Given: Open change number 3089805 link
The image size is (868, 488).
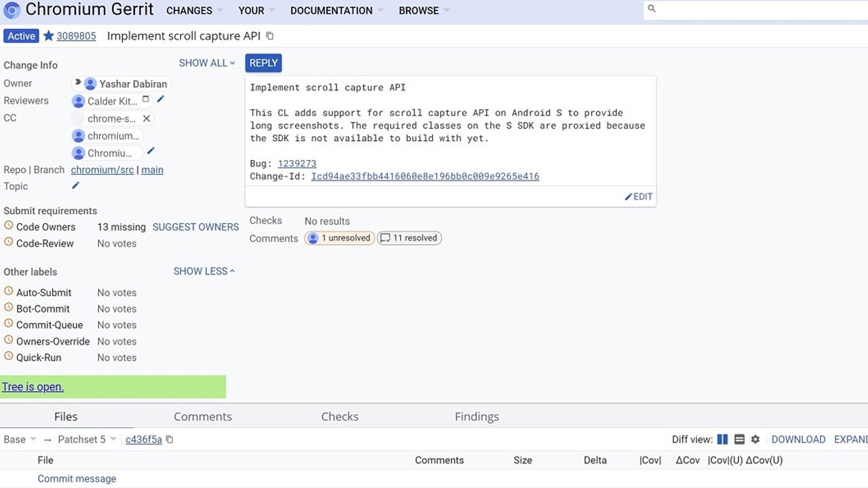Looking at the screenshot, I should pos(76,36).
